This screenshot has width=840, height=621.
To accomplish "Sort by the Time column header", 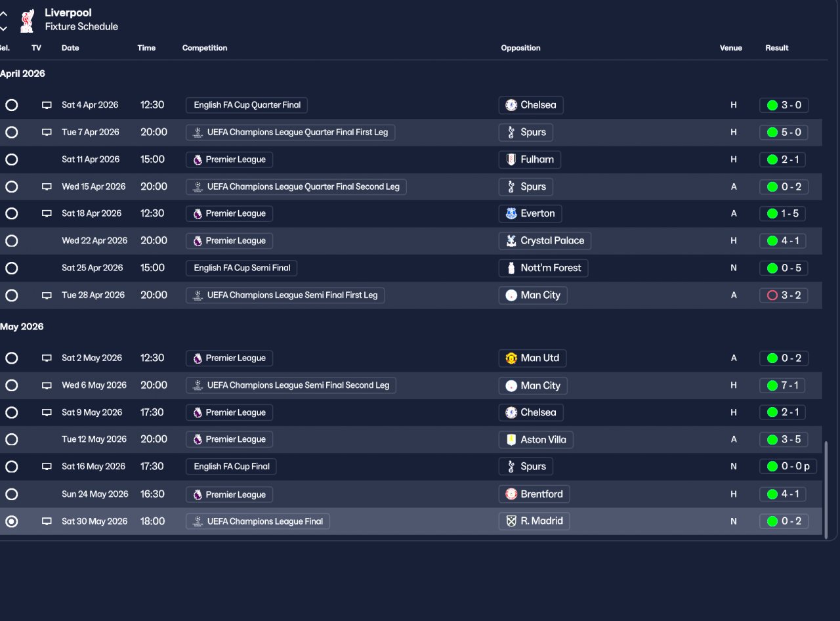I will pyautogui.click(x=146, y=48).
